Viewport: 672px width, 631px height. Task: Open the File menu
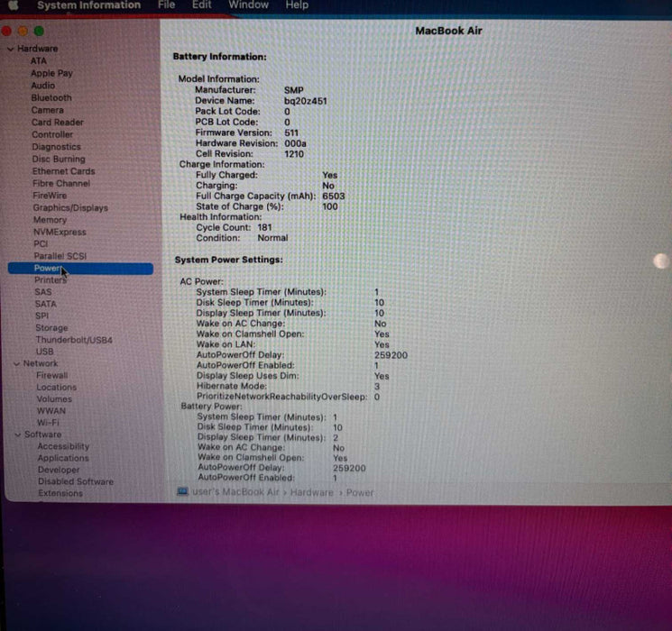[x=166, y=5]
